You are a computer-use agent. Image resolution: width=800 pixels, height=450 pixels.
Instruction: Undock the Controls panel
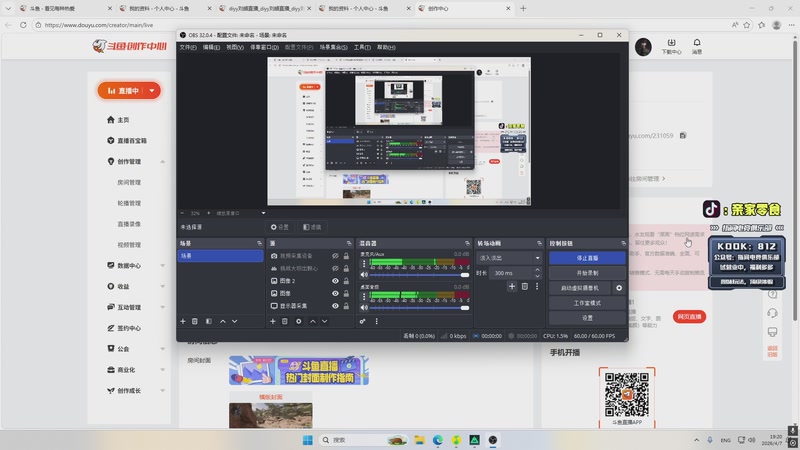(623, 243)
